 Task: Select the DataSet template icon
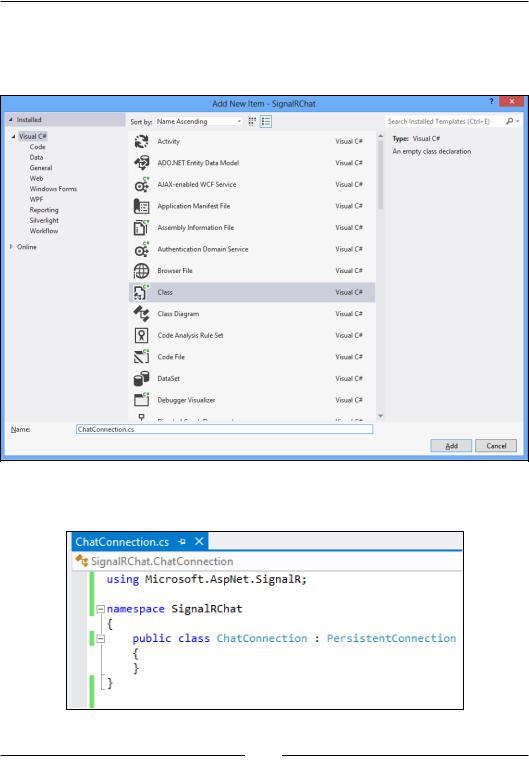141,379
